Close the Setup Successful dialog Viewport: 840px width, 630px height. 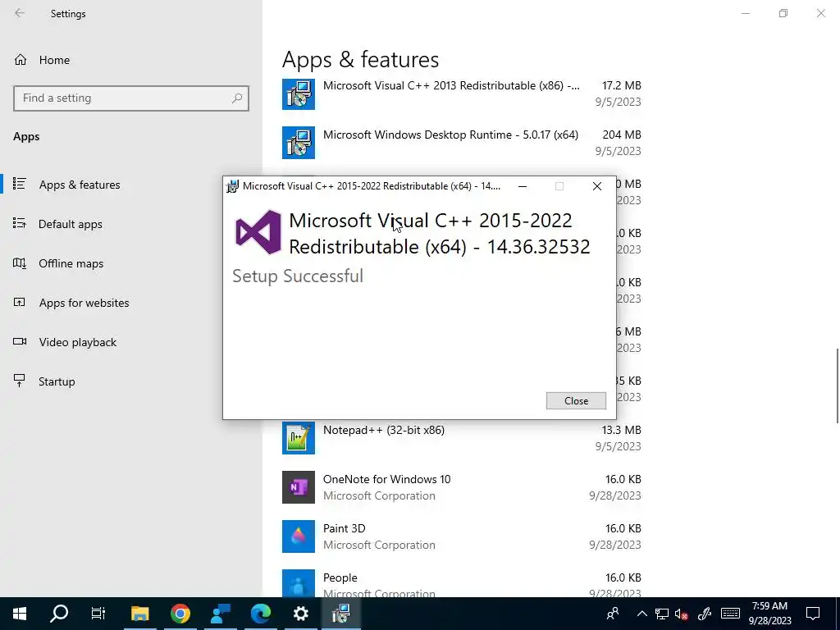[x=576, y=400]
